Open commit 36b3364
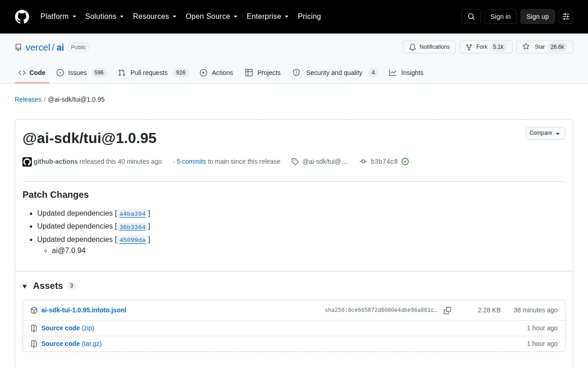Viewport: 588px width, 368px height. [132, 227]
